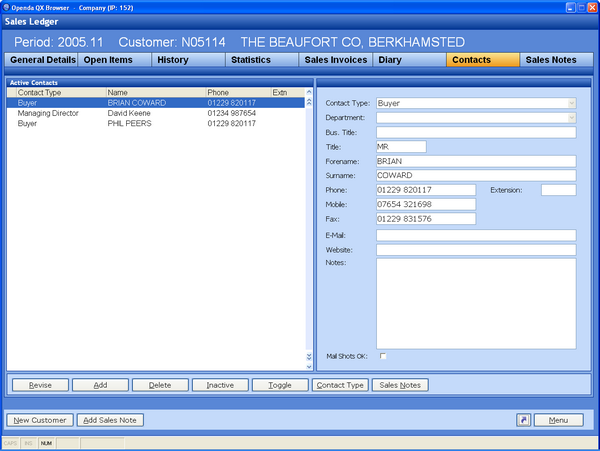Click the shortcut arrow icon beside Menu
Image resolution: width=600 pixels, height=451 pixels.
[523, 420]
